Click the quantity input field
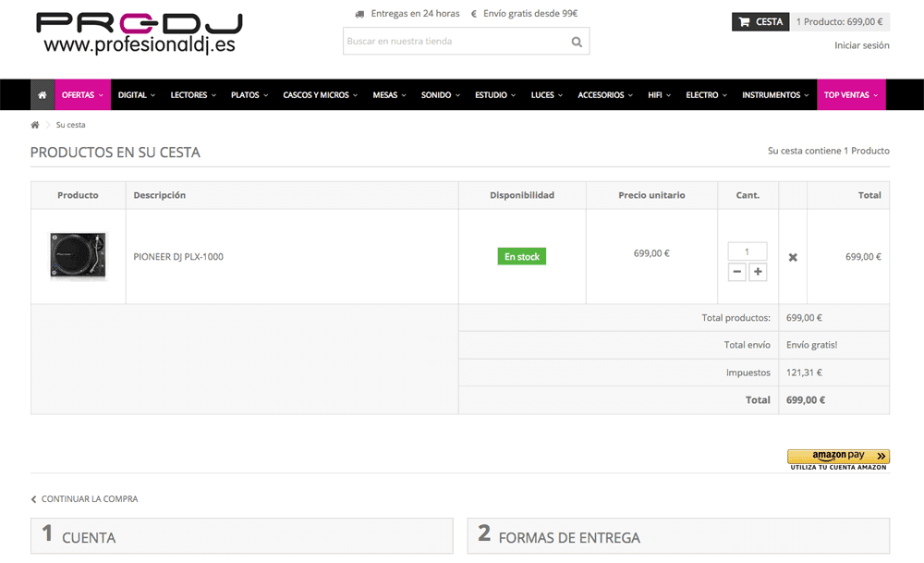The height and width of the screenshot is (563, 924). (748, 251)
